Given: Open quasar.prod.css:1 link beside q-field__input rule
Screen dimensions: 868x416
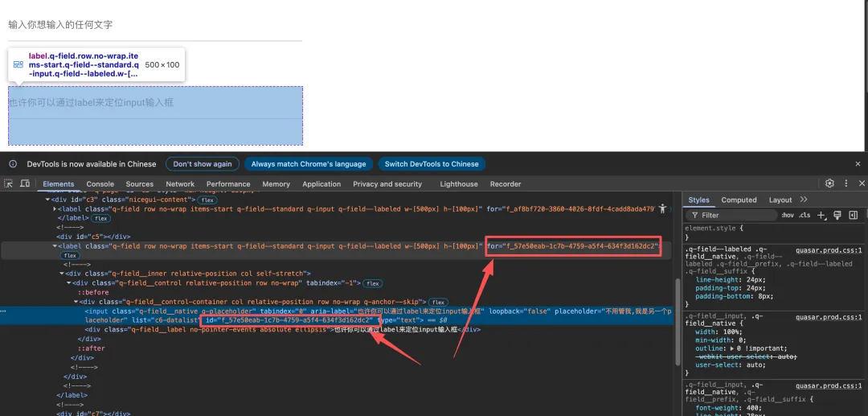Looking at the screenshot, I should pyautogui.click(x=829, y=317).
